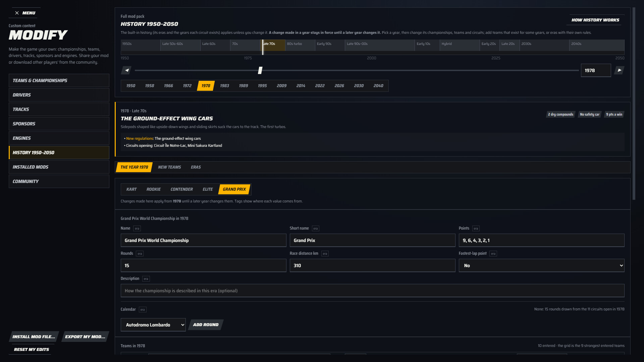Jump to year 2022 preset
Screen dimensions: 644x362
click(320, 86)
